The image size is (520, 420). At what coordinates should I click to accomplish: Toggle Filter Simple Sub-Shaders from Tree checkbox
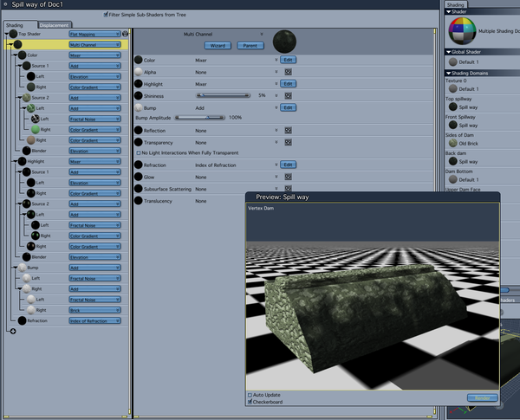click(106, 15)
